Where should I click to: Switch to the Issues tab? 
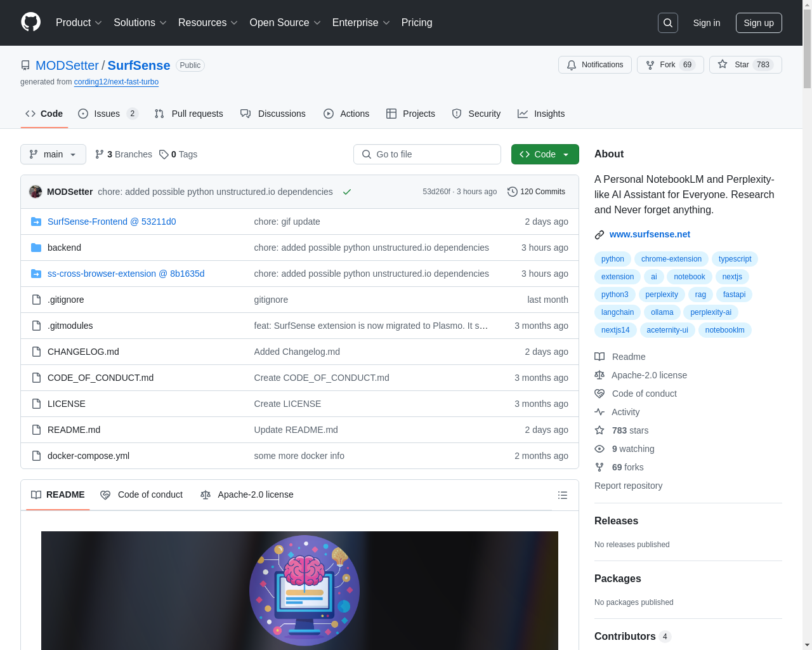click(108, 114)
